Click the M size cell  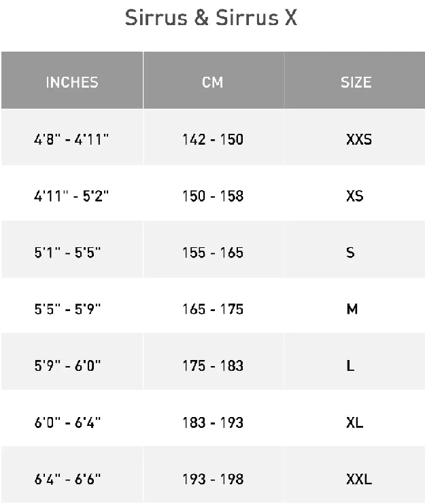point(355,306)
